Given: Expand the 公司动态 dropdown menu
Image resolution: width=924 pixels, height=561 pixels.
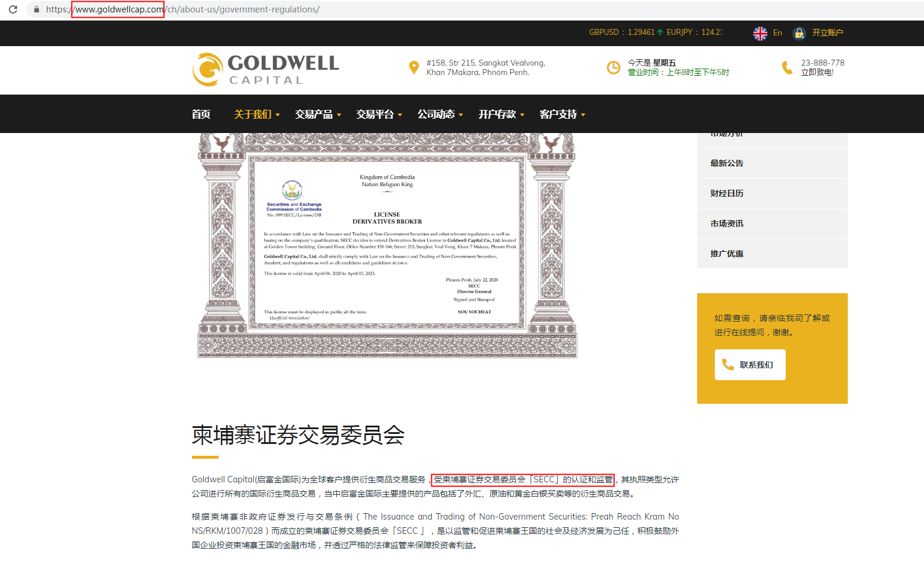Looking at the screenshot, I should (440, 114).
